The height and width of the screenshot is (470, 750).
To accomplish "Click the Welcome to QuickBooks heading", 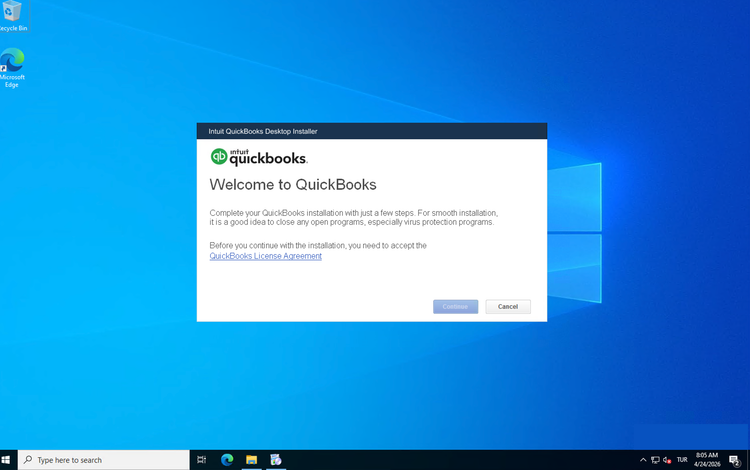I will point(292,185).
